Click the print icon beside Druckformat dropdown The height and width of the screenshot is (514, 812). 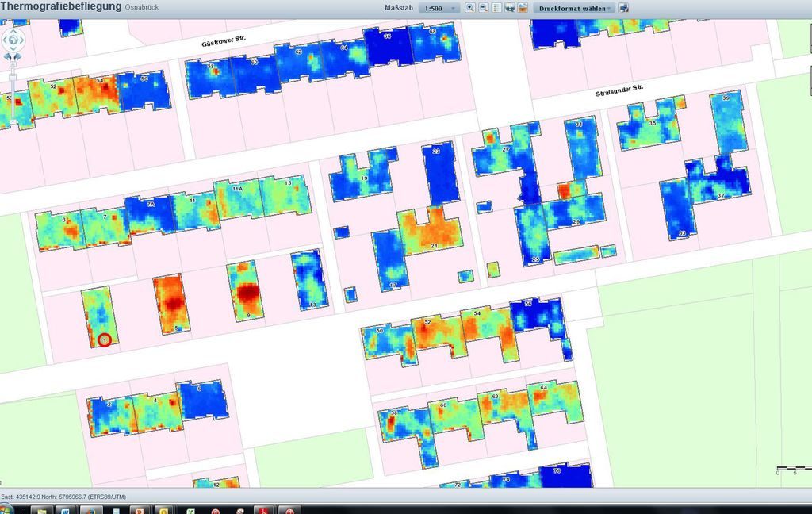624,8
